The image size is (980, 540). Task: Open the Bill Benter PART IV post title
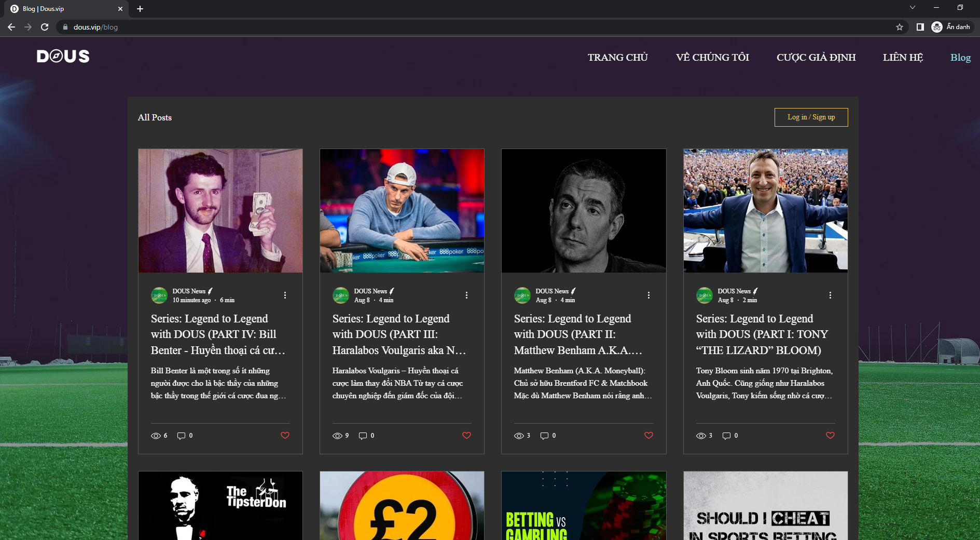pos(218,334)
